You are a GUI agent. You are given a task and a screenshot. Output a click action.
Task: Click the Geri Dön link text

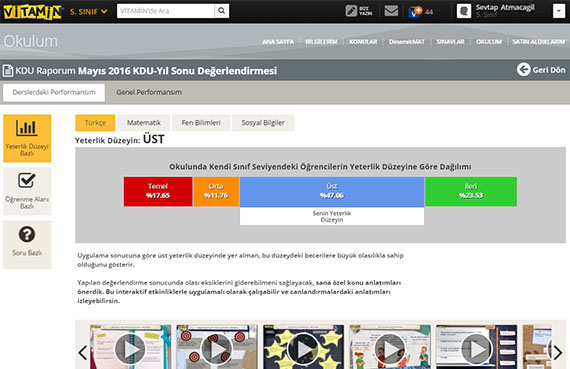(x=549, y=70)
